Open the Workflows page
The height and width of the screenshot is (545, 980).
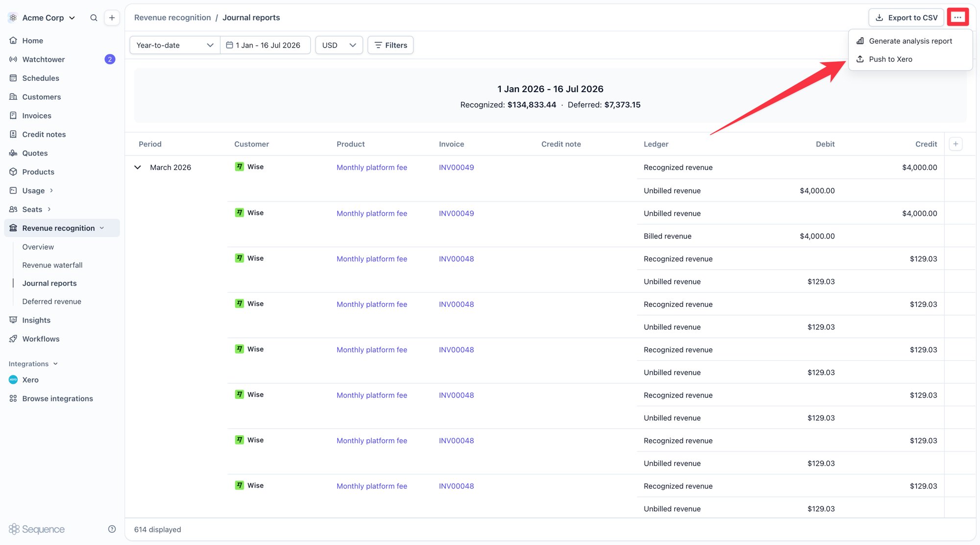[41, 339]
